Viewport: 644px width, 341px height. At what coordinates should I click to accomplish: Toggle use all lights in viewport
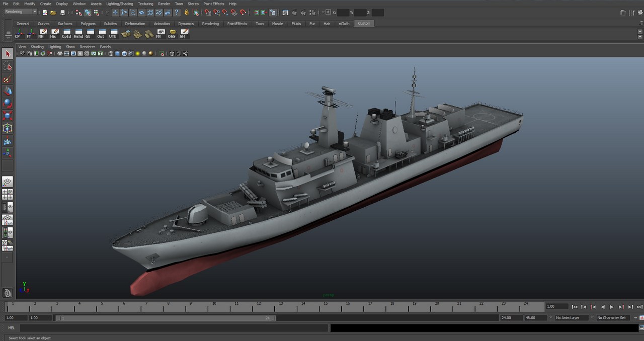(x=137, y=53)
